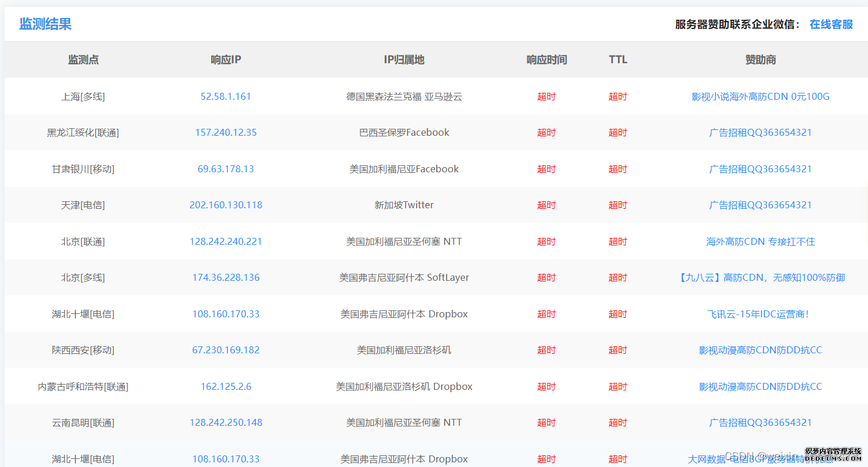Screen dimensions: 868x467
Task: Click the 响应时间 column header
Action: (547, 60)
